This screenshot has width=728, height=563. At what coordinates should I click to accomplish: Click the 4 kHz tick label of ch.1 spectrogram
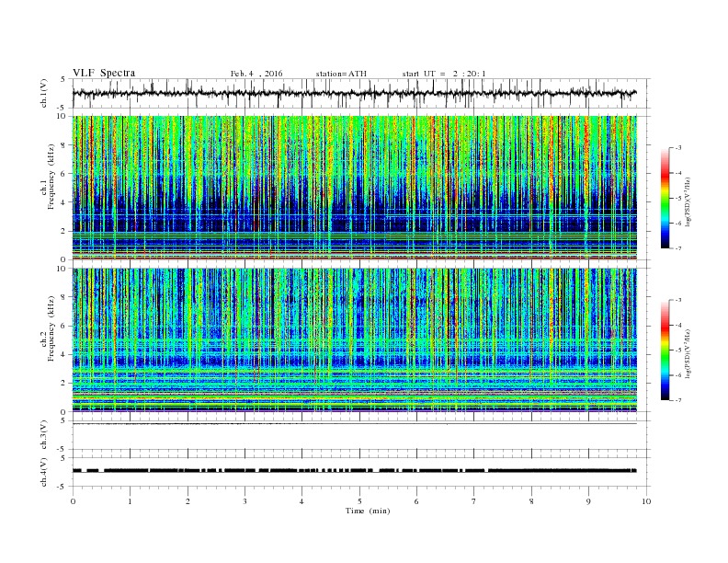point(64,202)
